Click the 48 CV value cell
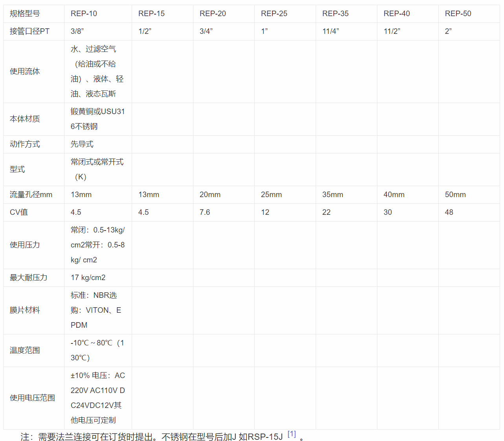The width and height of the screenshot is (504, 441). tap(449, 212)
